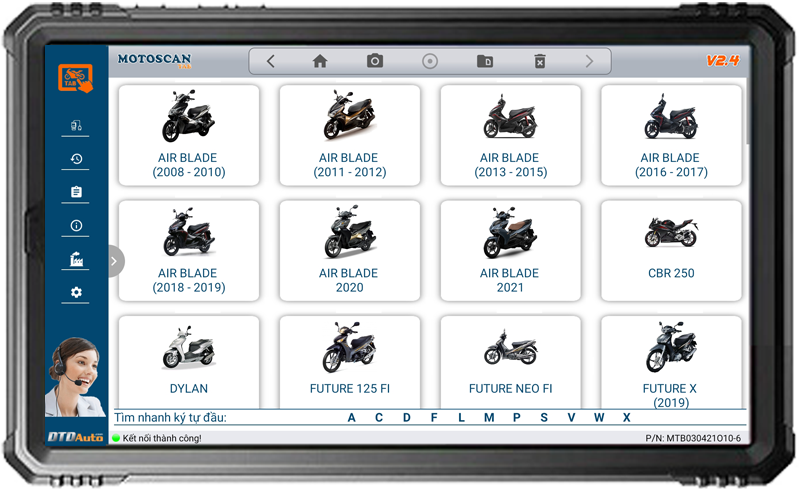Choose the CBR 250 motorcycle
The height and width of the screenshot is (489, 800).
coord(670,251)
